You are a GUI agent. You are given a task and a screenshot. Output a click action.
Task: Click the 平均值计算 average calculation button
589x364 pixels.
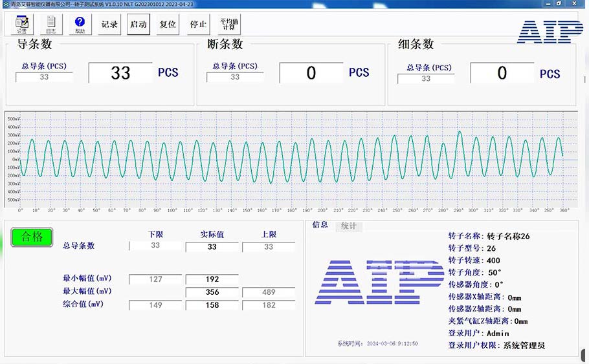pos(228,25)
